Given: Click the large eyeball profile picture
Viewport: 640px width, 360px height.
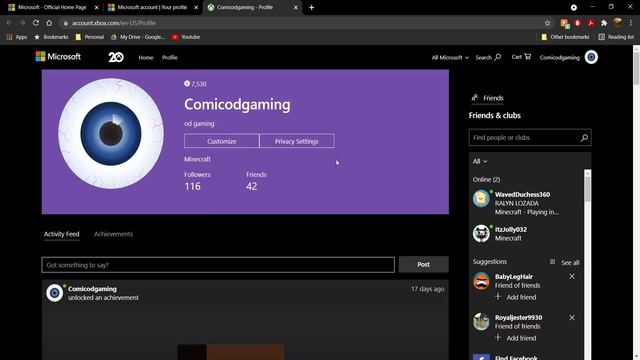Looking at the screenshot, I should point(111,133).
